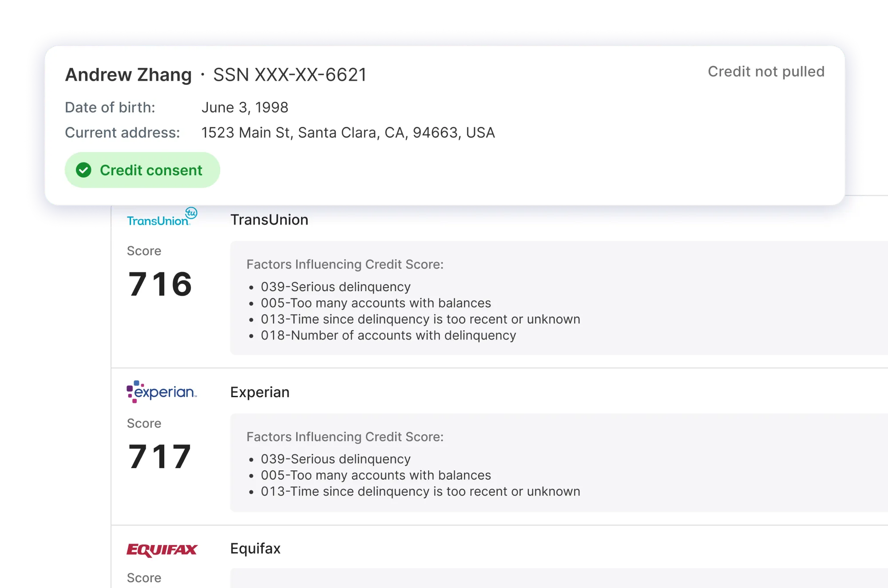The height and width of the screenshot is (588, 888).
Task: Select the Equifax section header
Action: click(254, 549)
